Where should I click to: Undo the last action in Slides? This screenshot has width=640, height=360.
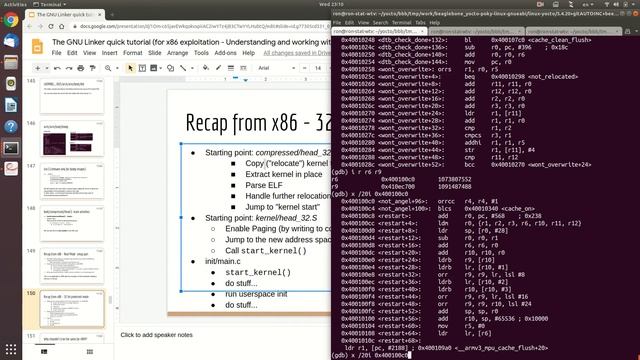(57, 68)
